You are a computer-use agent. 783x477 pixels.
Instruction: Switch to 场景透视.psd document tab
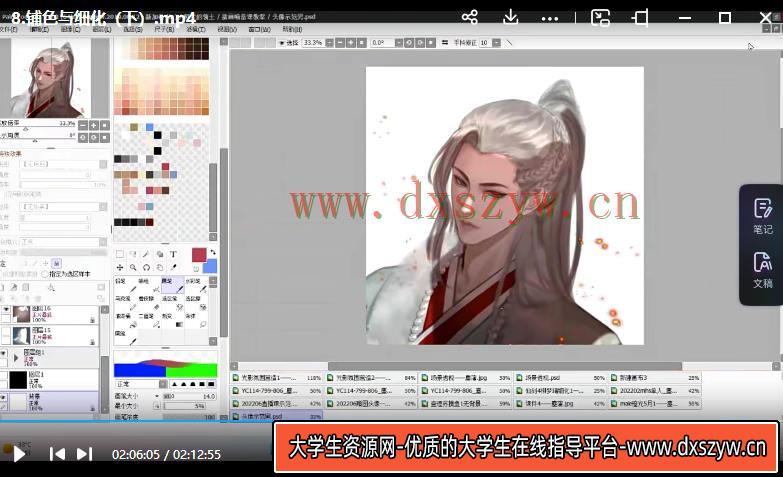(561, 378)
